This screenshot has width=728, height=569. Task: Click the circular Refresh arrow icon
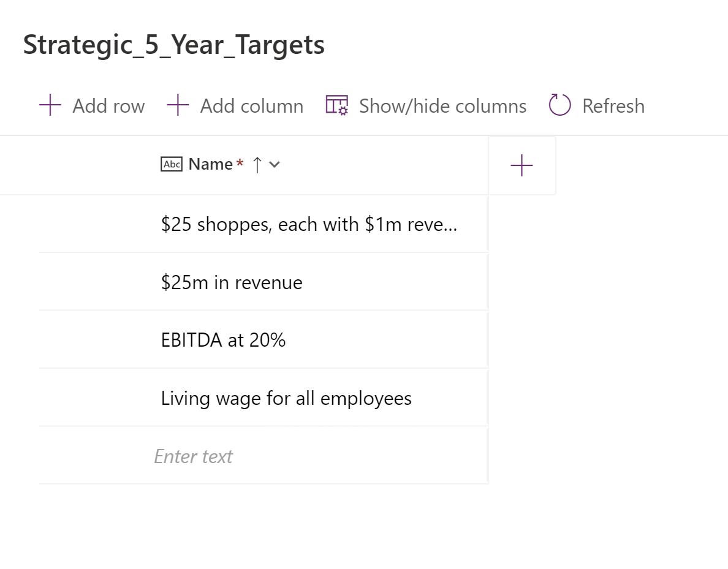coord(559,105)
